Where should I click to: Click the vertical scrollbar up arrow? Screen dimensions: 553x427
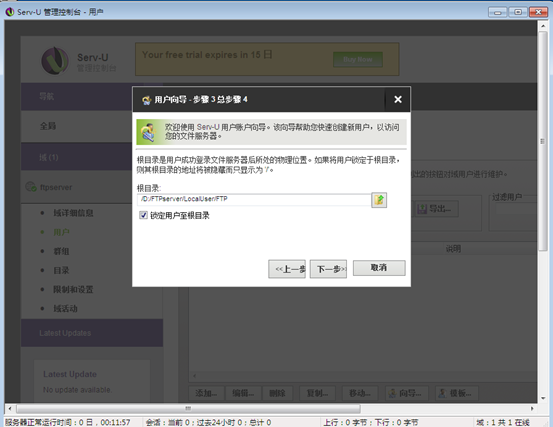point(542,26)
